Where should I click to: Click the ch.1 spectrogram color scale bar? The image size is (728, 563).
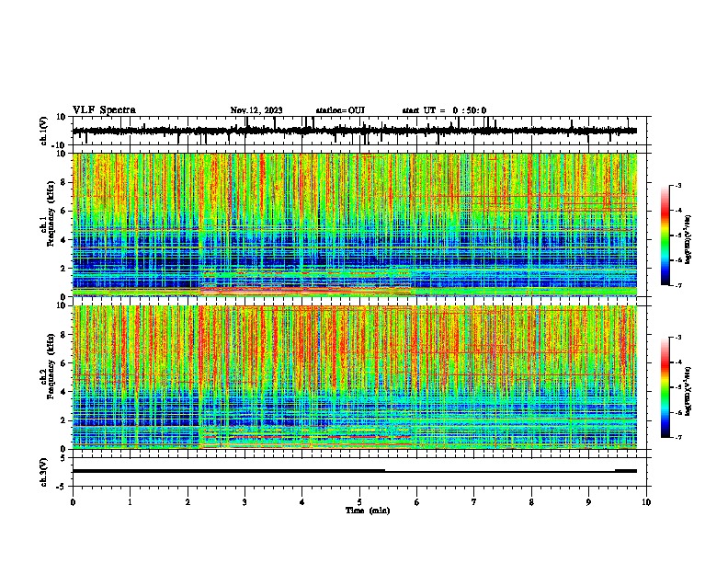665,236
